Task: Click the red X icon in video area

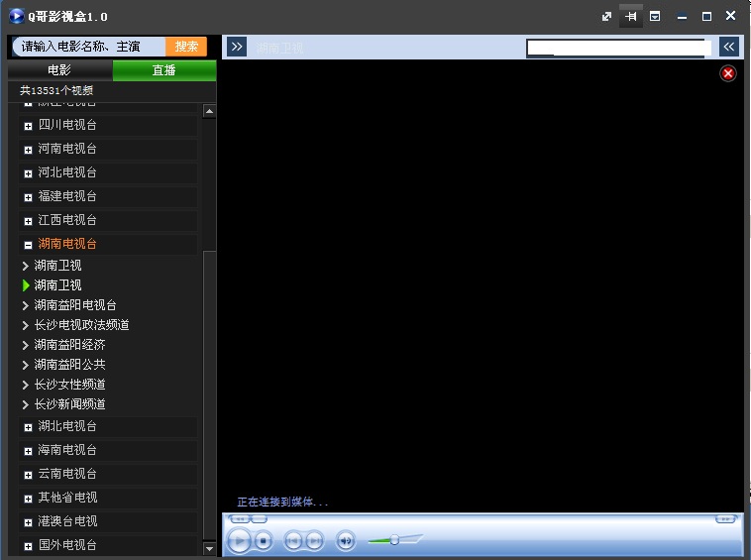Action: tap(728, 73)
